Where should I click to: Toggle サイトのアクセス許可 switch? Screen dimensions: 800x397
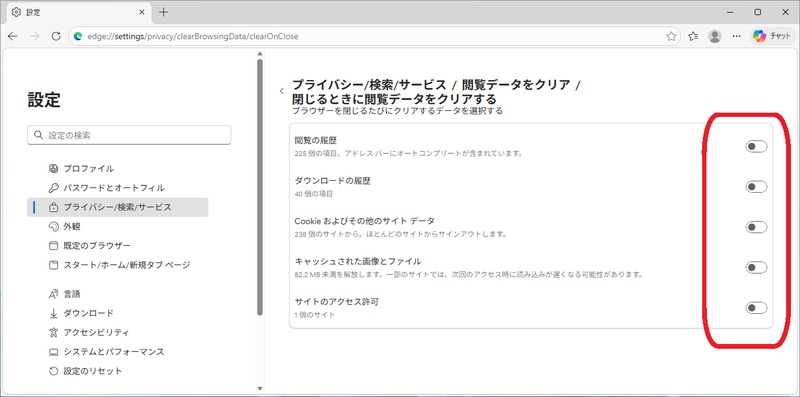click(x=756, y=308)
